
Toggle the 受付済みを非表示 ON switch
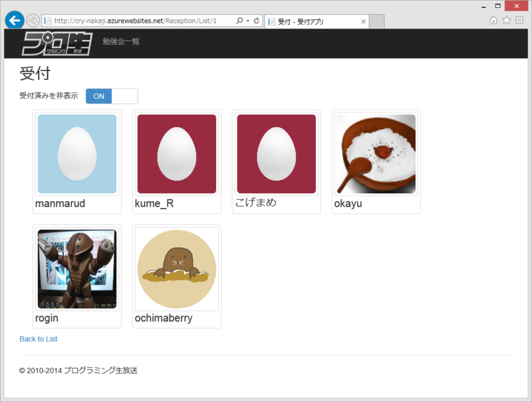[112, 96]
